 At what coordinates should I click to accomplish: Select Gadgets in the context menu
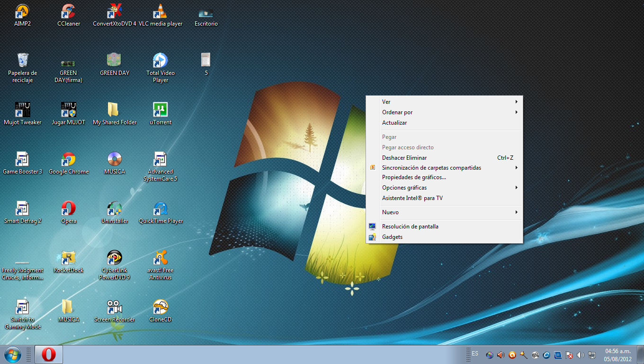click(392, 237)
